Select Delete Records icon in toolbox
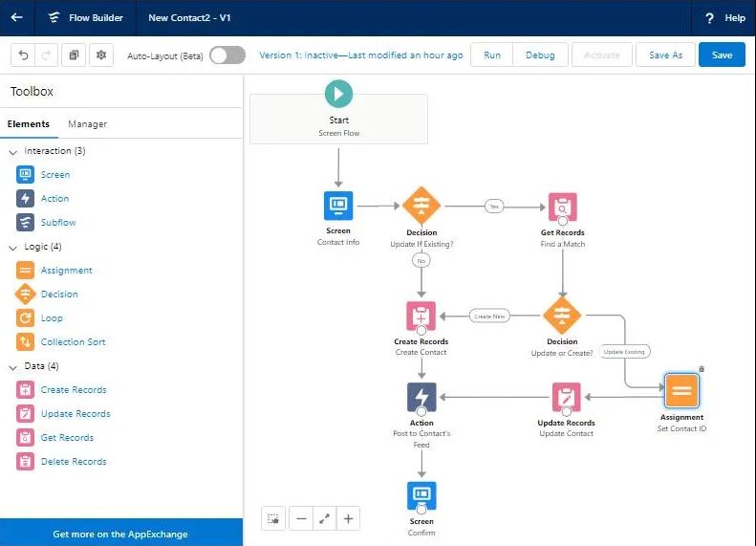The height and width of the screenshot is (546, 756). 25,462
